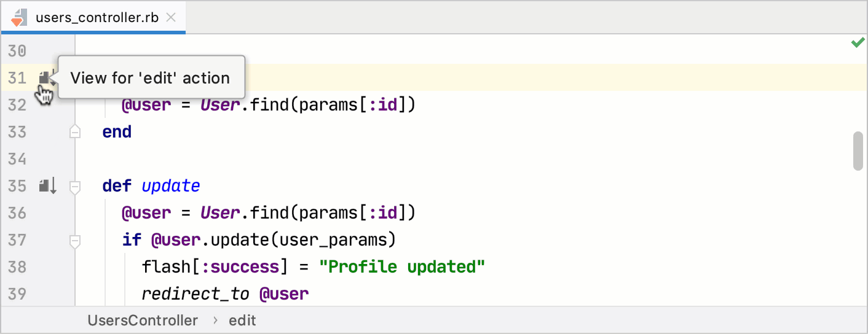This screenshot has height=334, width=868.
Task: Select the users_controller.rb editor tab
Action: [97, 17]
